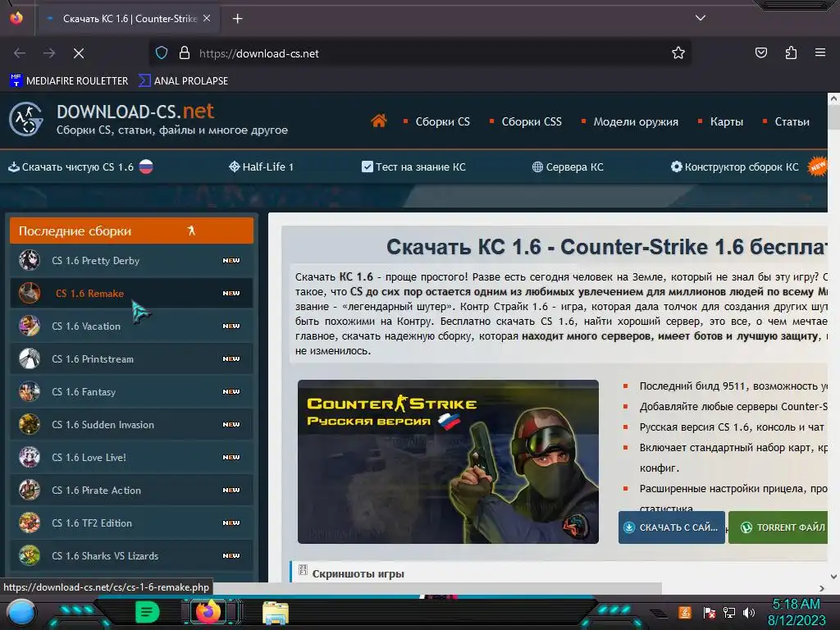Go forward with the navigation arrow
Image resolution: width=840 pixels, height=630 pixels.
tap(49, 53)
